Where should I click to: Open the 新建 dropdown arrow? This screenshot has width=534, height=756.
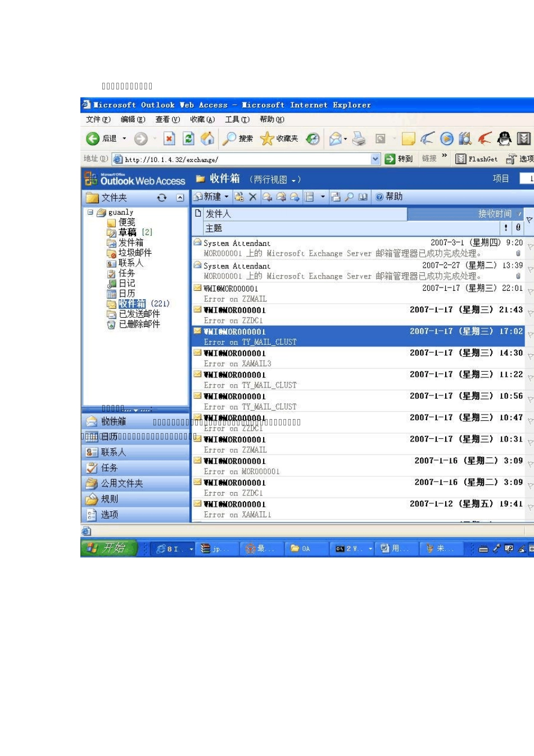pos(227,197)
